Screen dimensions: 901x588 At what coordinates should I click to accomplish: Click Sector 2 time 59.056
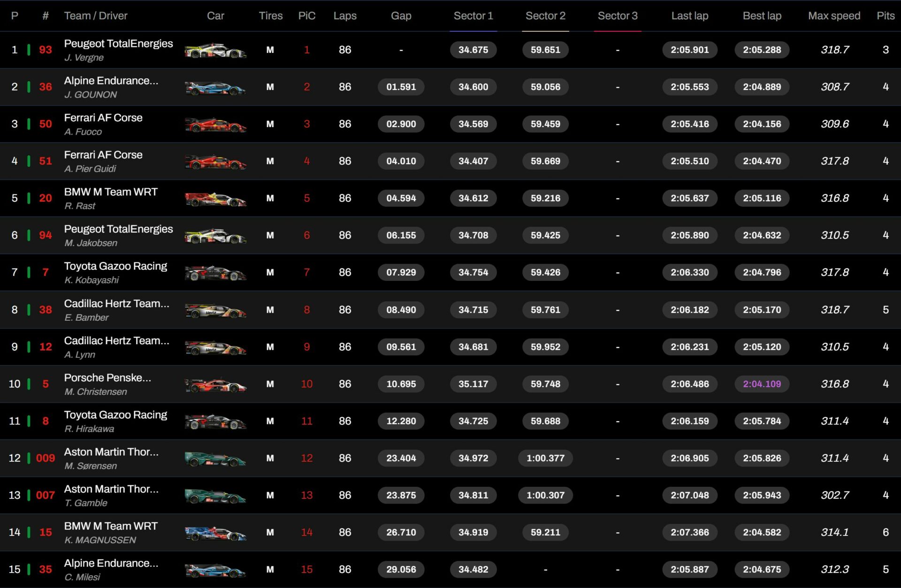click(x=545, y=87)
